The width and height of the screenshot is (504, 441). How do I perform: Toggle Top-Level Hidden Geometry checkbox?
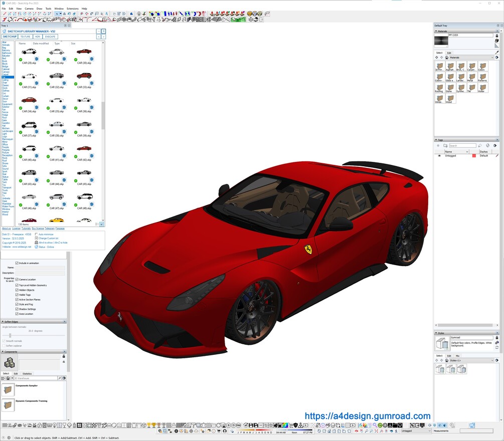pos(17,285)
